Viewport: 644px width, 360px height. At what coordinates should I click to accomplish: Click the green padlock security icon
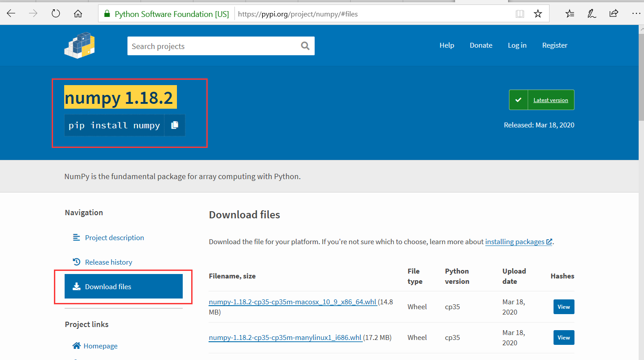click(x=107, y=14)
